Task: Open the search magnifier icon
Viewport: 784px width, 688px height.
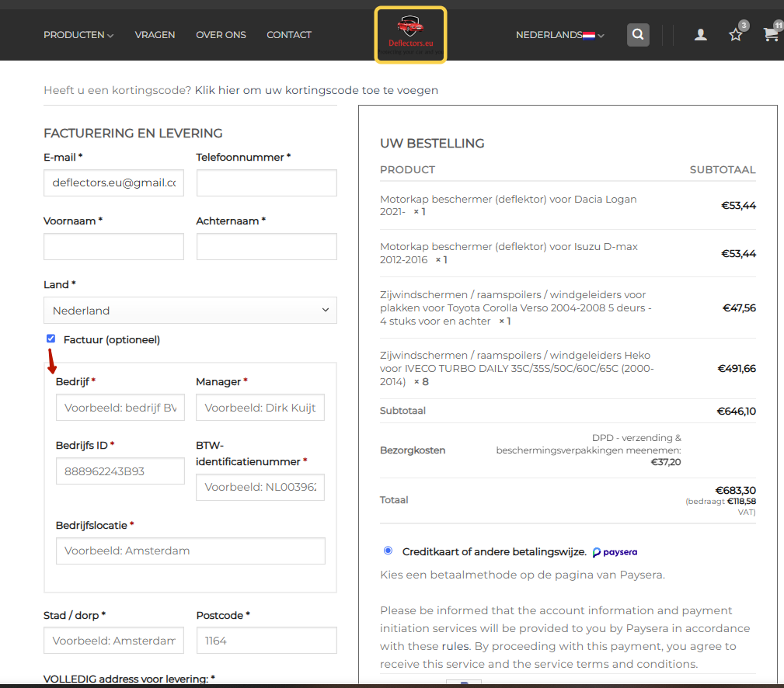Action: pyautogui.click(x=638, y=34)
